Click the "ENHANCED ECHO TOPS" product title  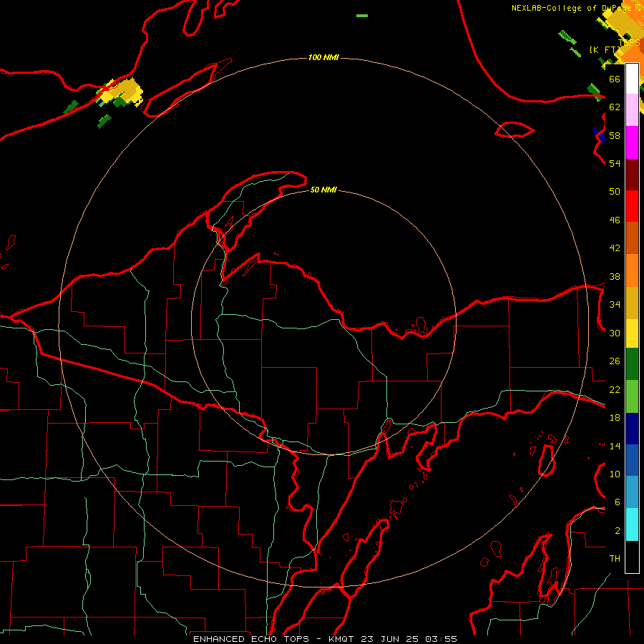(x=251, y=639)
